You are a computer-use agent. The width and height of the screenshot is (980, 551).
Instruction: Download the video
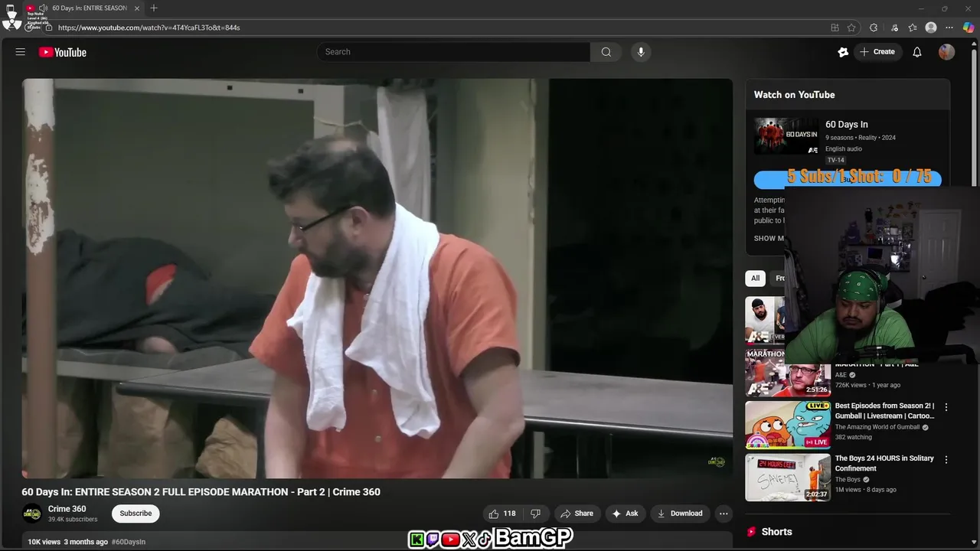[x=680, y=514]
